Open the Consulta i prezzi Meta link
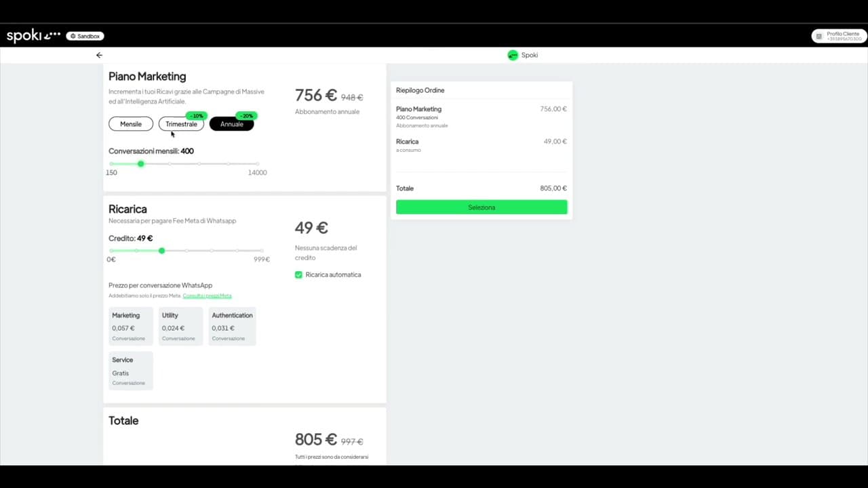 click(x=207, y=296)
